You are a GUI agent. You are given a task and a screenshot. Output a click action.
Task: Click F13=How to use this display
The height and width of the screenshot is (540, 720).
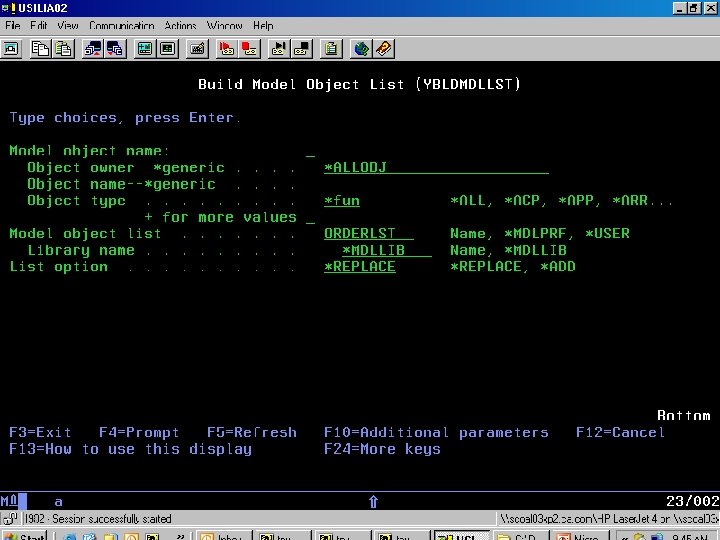(130, 449)
